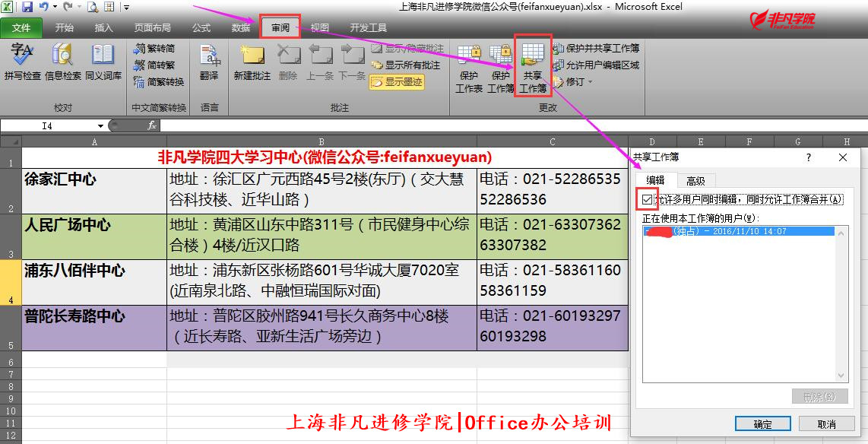Click the help ? button in dialog
The width and height of the screenshot is (868, 444).
808,158
